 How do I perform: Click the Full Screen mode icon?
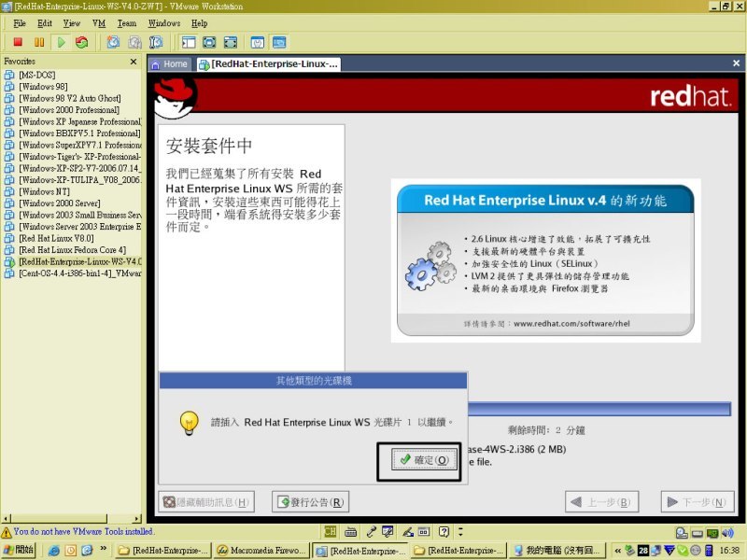209,42
